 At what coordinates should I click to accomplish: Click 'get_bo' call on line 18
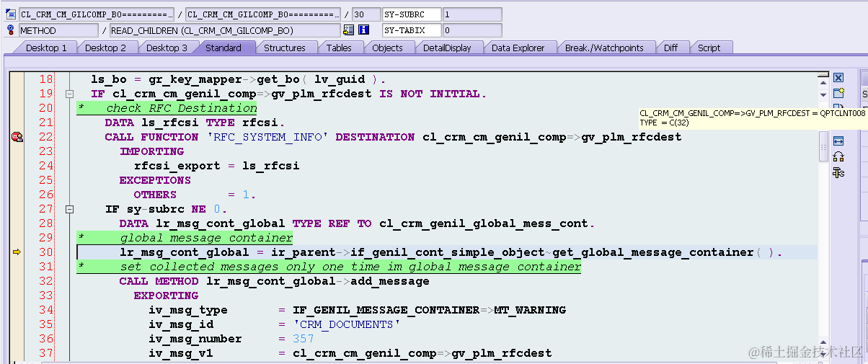point(278,79)
